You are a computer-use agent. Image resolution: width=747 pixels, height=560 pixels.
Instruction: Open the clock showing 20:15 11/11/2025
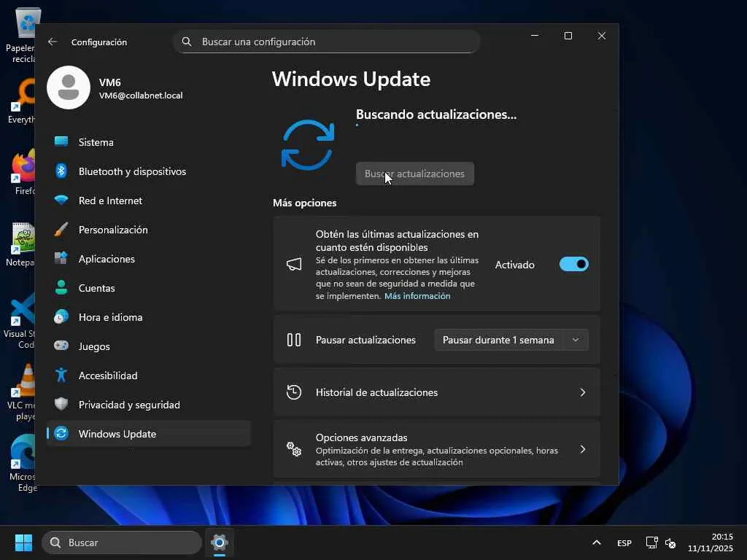click(711, 542)
